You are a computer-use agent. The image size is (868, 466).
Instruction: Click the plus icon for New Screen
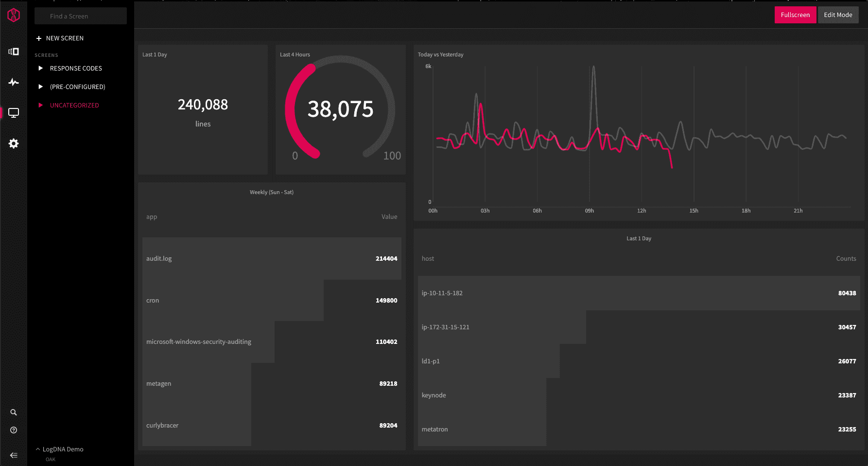pos(39,38)
